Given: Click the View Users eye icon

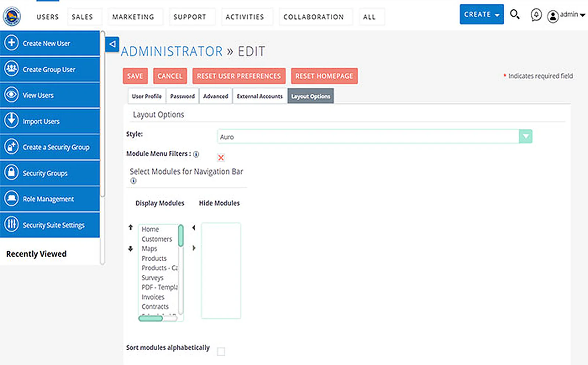Looking at the screenshot, I should [11, 95].
